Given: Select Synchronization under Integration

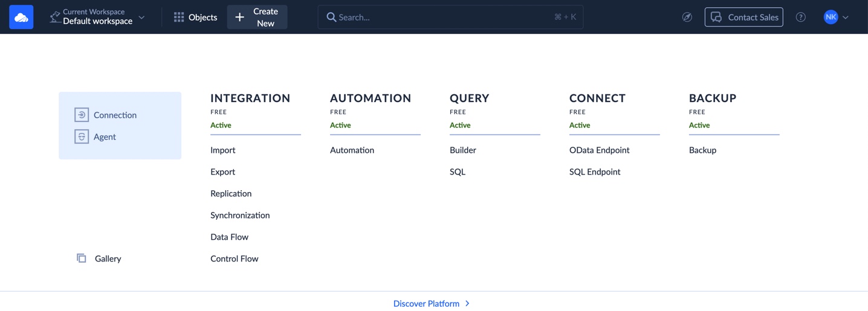Looking at the screenshot, I should (x=240, y=215).
